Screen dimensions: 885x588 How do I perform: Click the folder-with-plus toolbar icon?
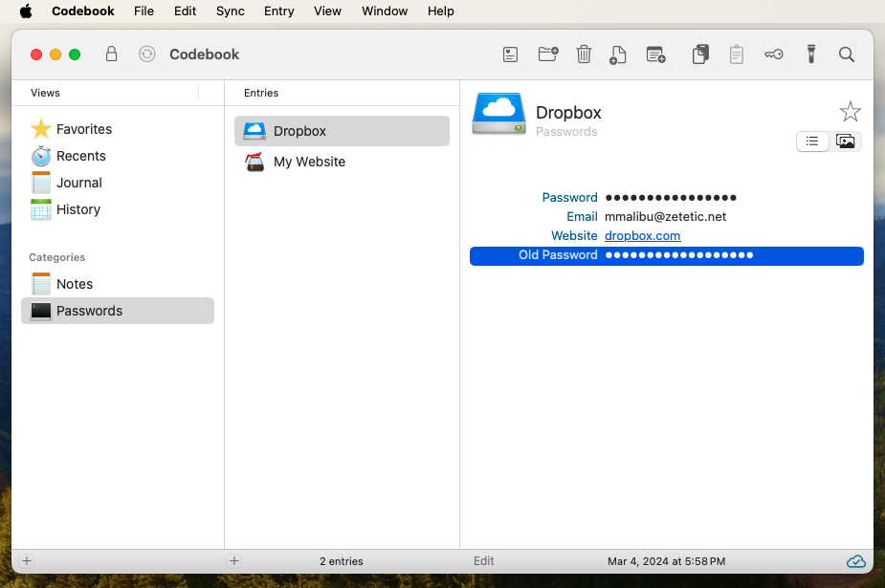pos(548,54)
